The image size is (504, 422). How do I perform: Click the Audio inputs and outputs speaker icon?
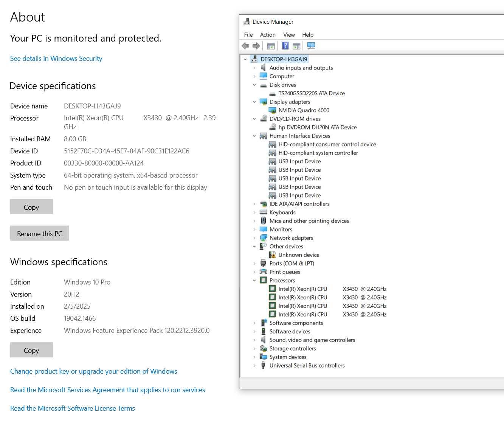pos(263,68)
